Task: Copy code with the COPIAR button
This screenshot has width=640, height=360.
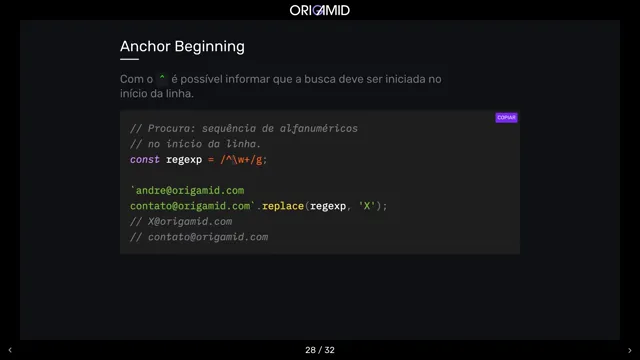Action: tap(506, 118)
